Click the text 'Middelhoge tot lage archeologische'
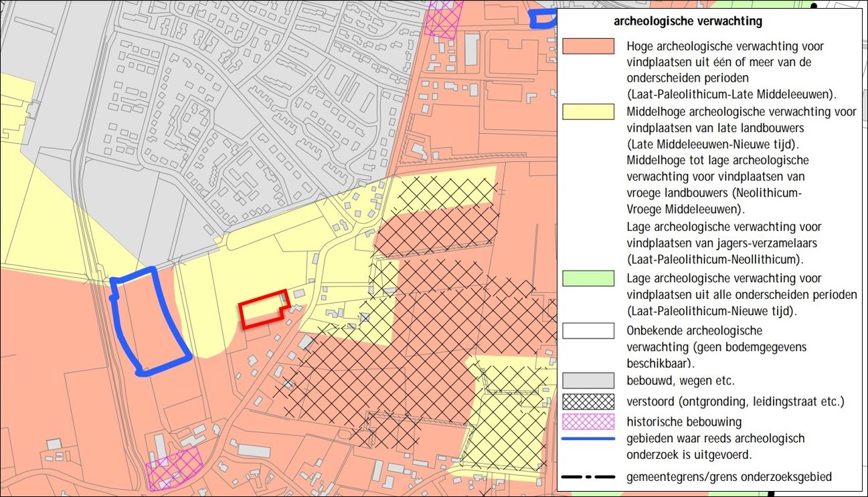The image size is (868, 497). coord(718,161)
